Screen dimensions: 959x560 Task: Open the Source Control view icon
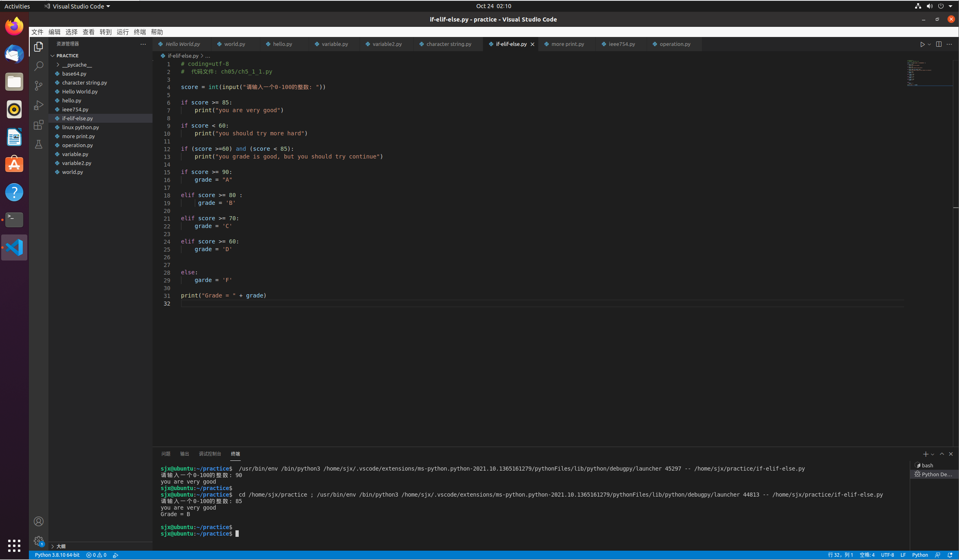(39, 85)
